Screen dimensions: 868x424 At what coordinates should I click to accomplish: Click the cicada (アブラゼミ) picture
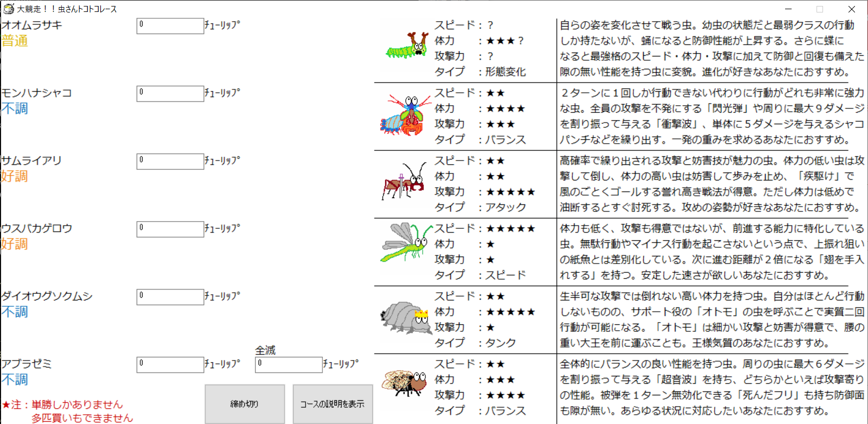pyautogui.click(x=404, y=383)
